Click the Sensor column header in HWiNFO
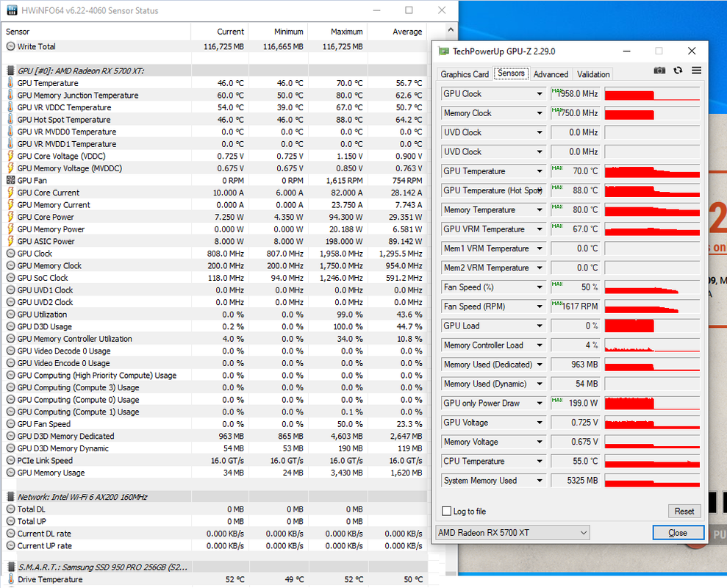 [x=96, y=32]
